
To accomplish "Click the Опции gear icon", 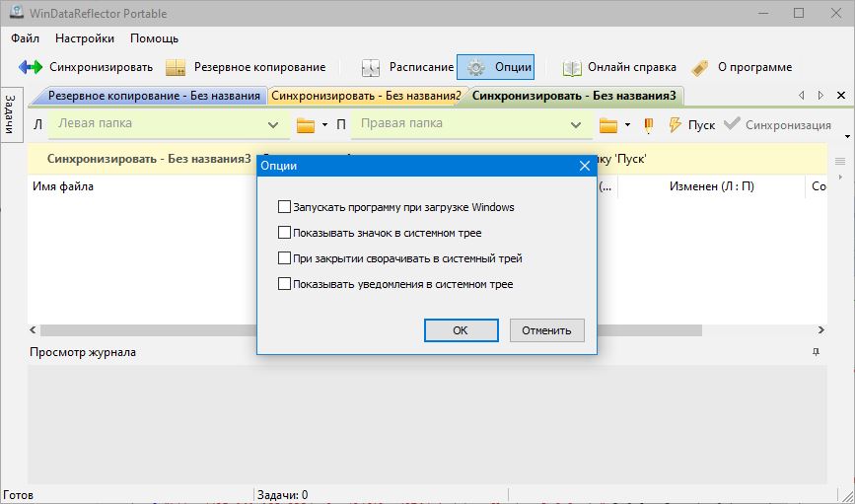I will click(476, 68).
